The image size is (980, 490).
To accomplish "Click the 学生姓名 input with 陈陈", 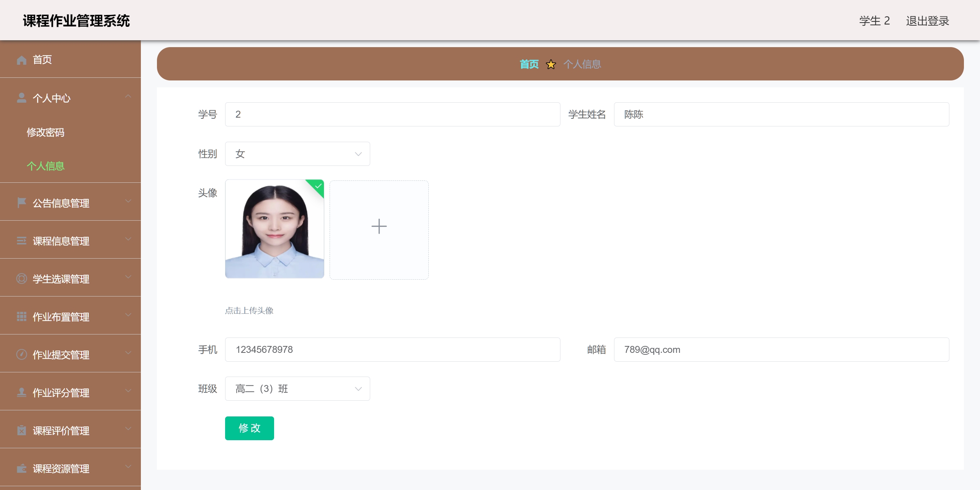I will 781,114.
